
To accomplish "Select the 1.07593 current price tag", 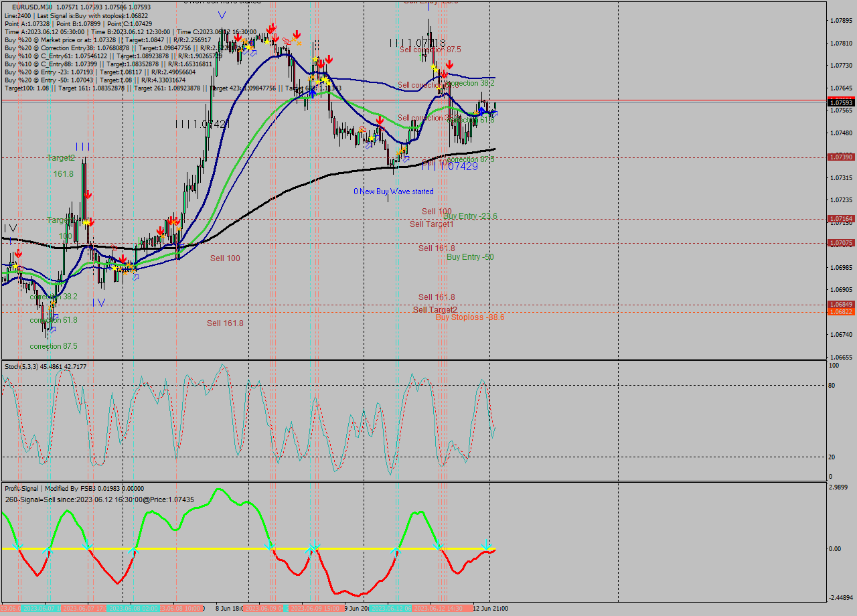I will pos(842,102).
